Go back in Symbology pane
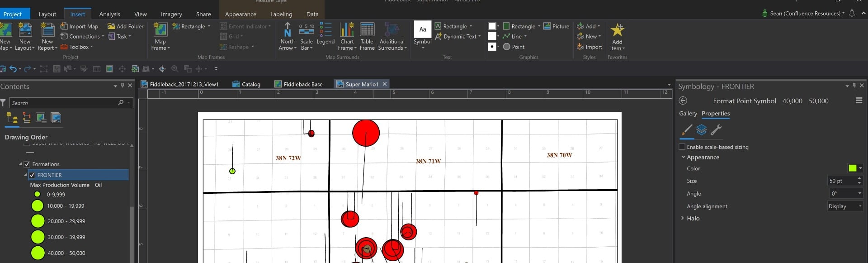 tap(683, 100)
